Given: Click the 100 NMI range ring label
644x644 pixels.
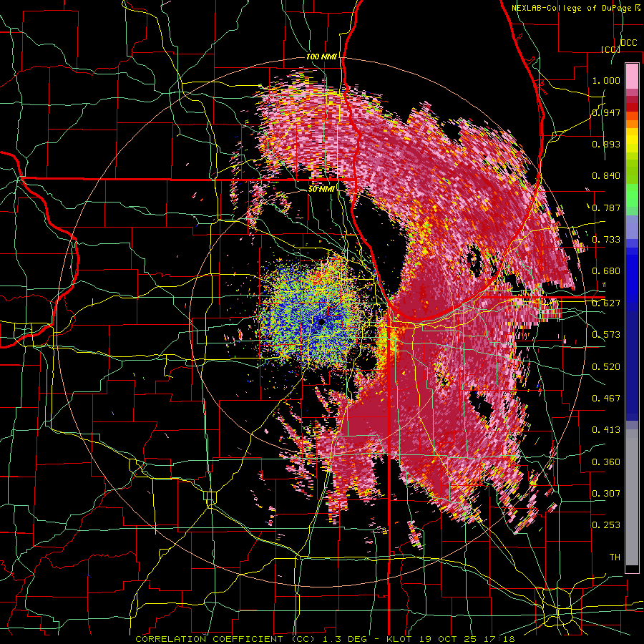Looking at the screenshot, I should pos(321,57).
